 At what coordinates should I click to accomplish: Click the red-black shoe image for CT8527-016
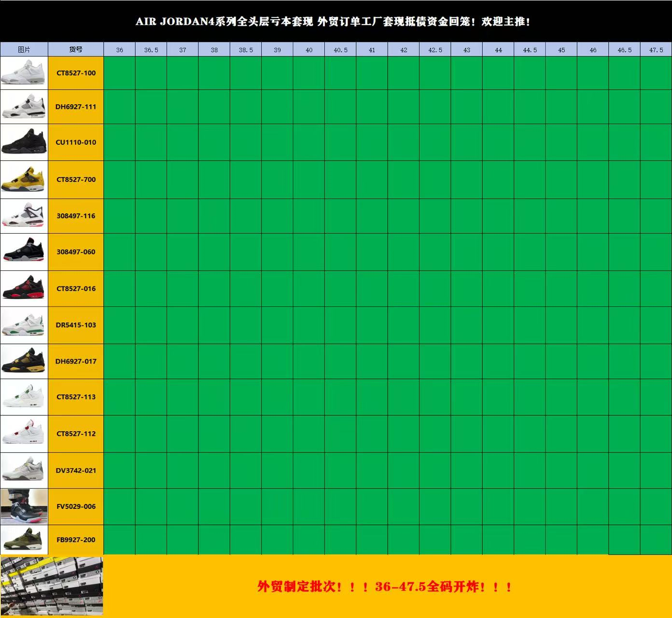point(24,288)
